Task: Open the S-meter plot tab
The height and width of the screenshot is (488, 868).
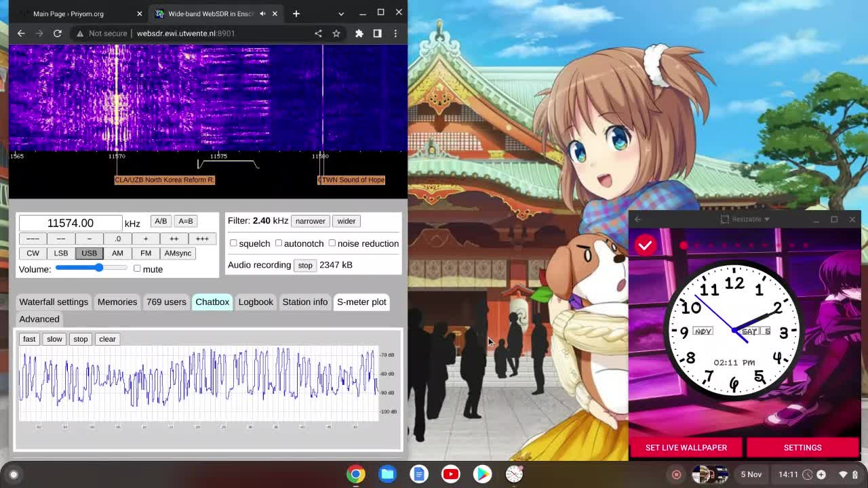Action: [361, 302]
